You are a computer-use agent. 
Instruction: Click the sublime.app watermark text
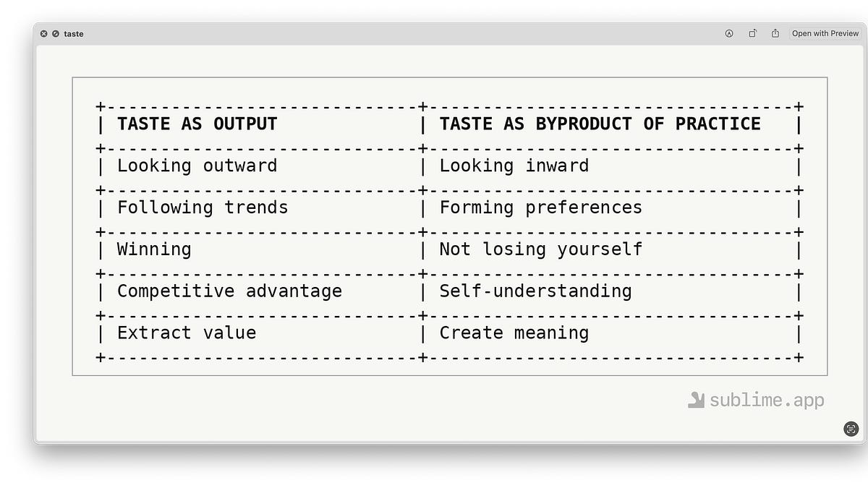[x=766, y=401]
